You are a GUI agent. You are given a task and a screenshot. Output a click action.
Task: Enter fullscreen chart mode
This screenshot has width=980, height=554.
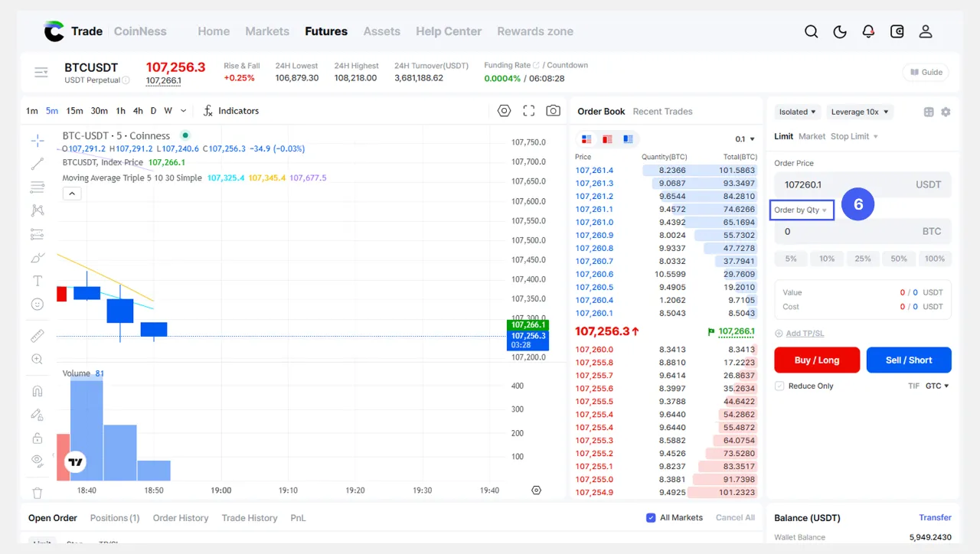coord(528,111)
